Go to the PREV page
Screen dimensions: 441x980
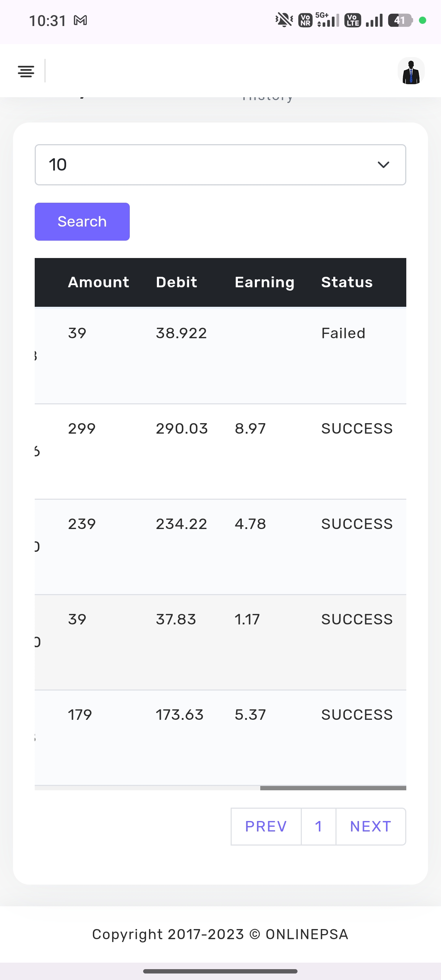(x=266, y=826)
